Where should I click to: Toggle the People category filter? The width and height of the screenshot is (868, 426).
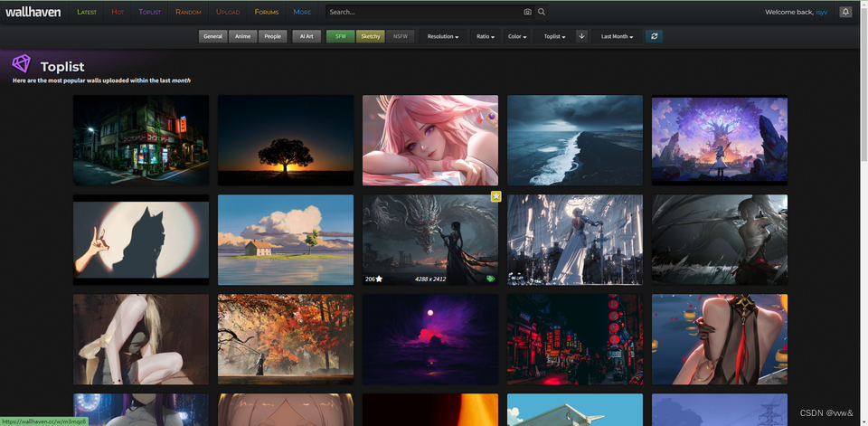pos(273,36)
